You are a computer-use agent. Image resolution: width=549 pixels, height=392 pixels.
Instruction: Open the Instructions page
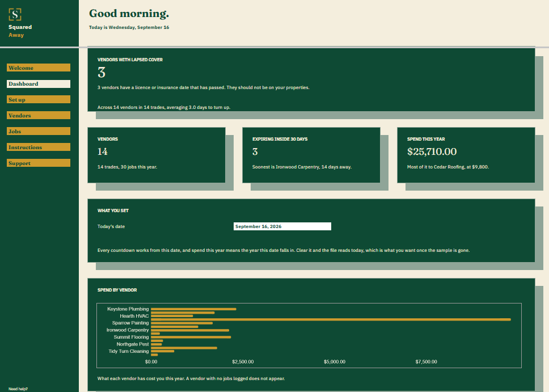pos(39,147)
